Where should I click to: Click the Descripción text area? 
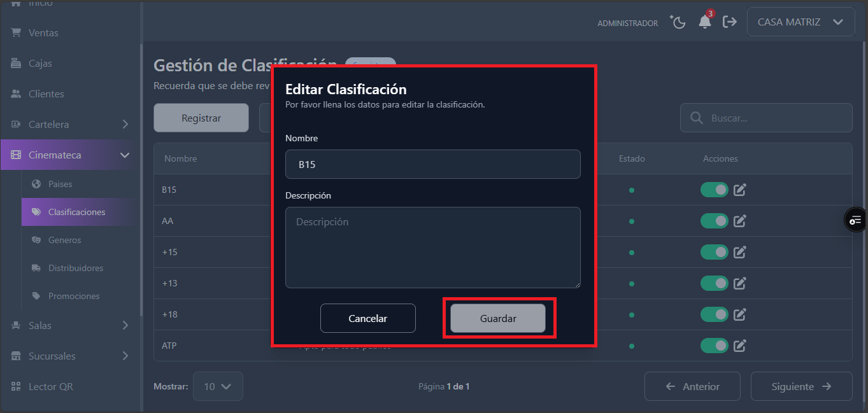point(433,248)
